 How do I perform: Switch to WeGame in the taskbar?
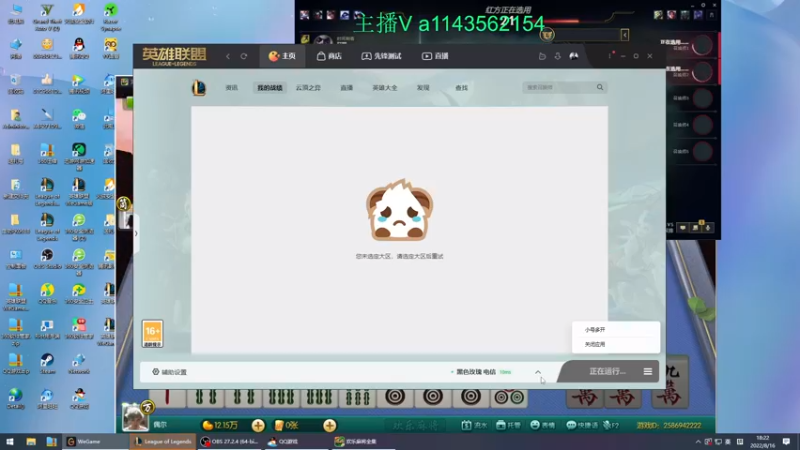[x=94, y=442]
